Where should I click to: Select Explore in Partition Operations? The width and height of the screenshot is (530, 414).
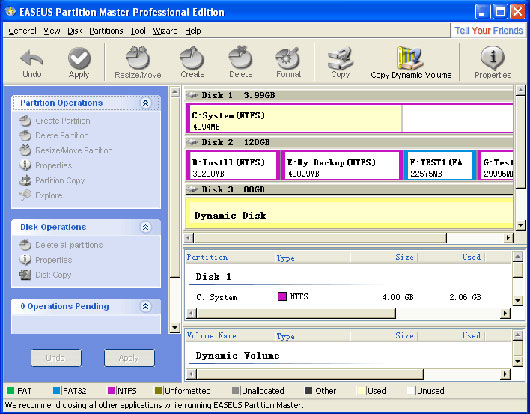point(41,195)
